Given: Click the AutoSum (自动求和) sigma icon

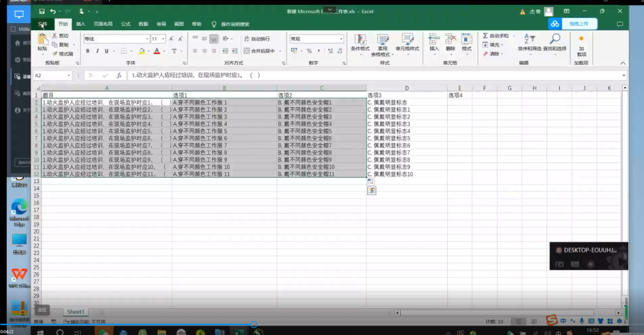Looking at the screenshot, I should [486, 36].
